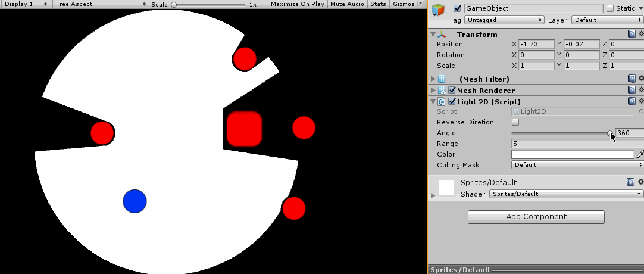The height and width of the screenshot is (274, 644).
Task: Open Transform component help icon
Action: (632, 35)
